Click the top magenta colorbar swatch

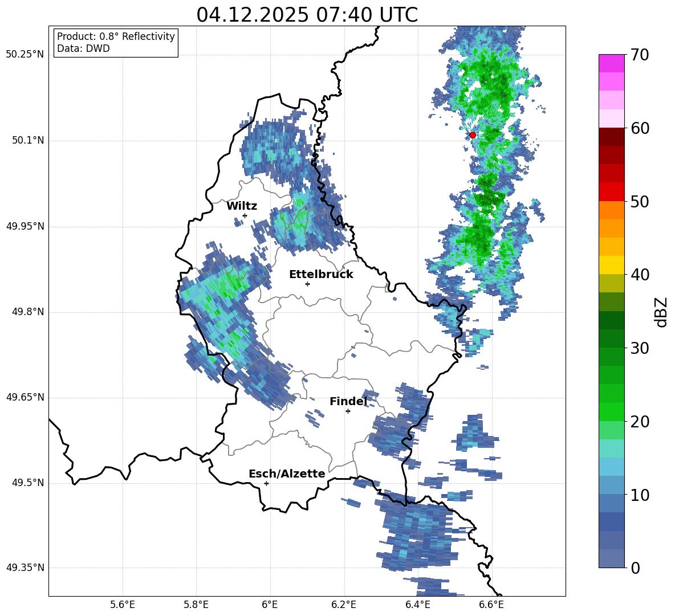tap(612, 63)
